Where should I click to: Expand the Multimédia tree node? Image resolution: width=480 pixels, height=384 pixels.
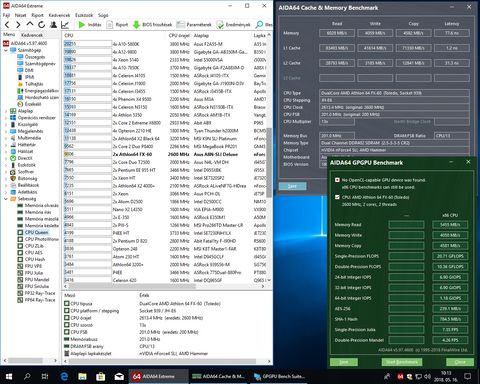(x=6, y=138)
